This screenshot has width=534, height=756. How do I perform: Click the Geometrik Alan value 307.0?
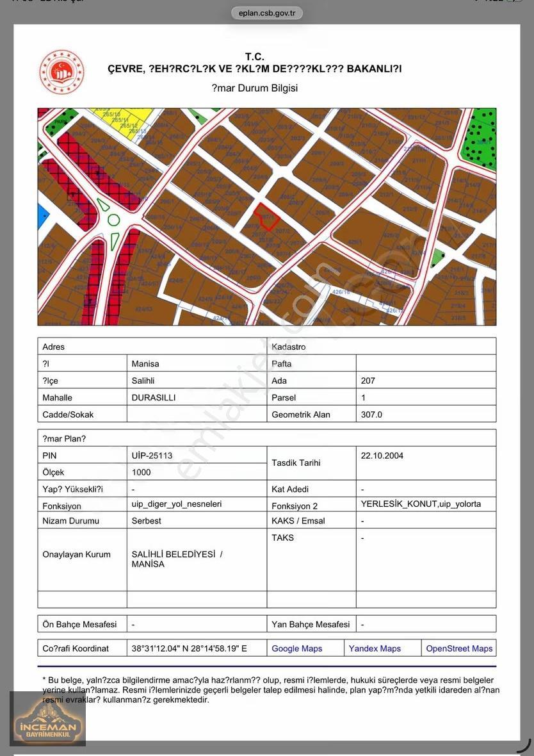[x=371, y=415]
